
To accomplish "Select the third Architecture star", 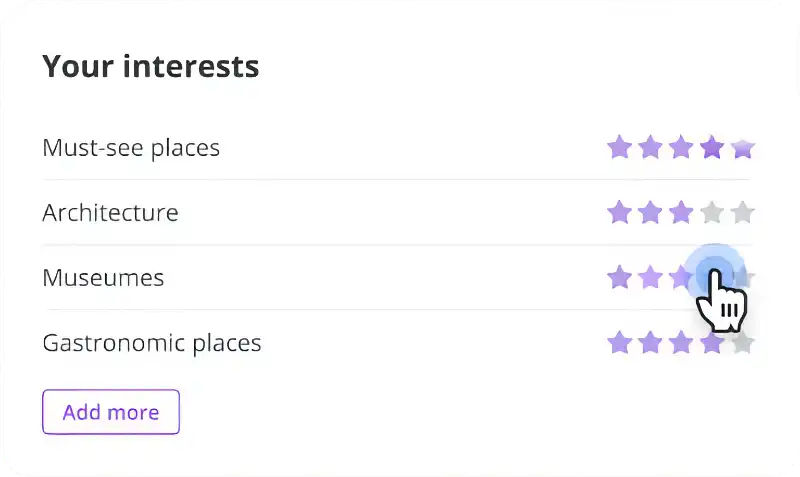I will click(681, 212).
